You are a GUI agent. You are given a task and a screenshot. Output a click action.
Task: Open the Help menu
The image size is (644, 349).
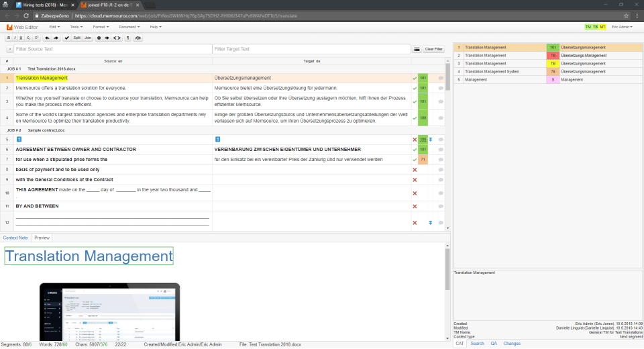coord(156,27)
